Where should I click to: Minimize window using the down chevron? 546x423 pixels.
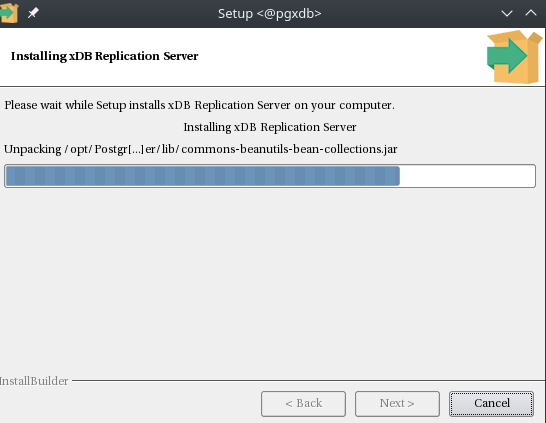pos(507,14)
